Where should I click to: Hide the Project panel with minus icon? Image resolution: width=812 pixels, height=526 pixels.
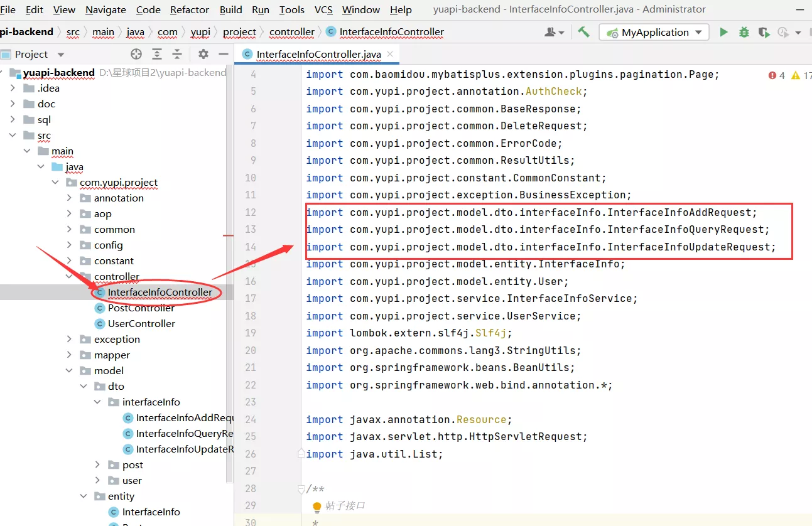click(x=223, y=54)
